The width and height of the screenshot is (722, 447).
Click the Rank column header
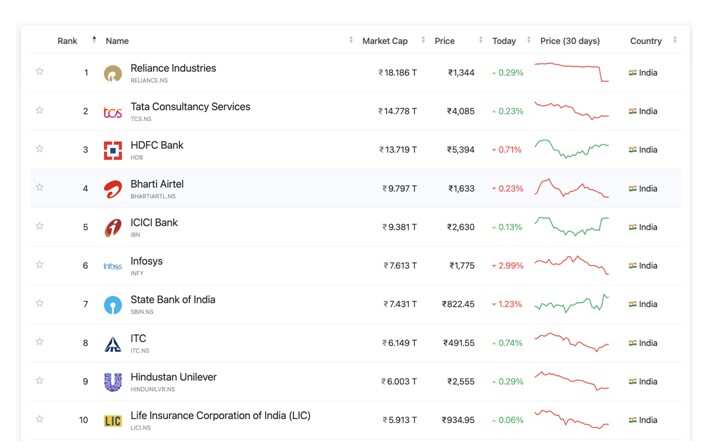click(67, 41)
